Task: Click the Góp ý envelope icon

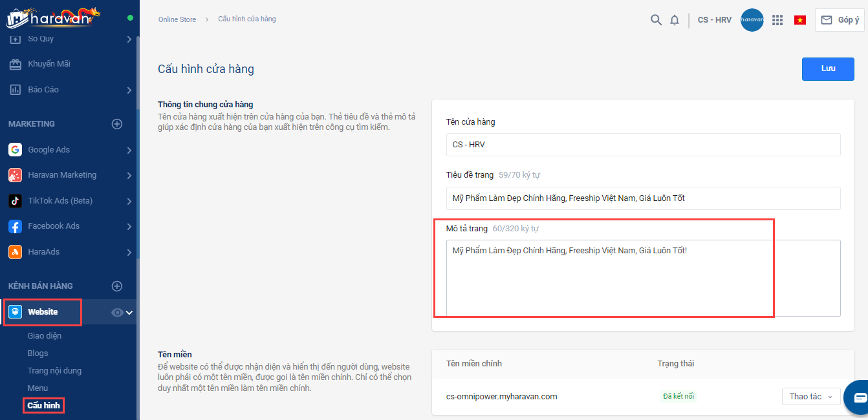Action: point(827,20)
